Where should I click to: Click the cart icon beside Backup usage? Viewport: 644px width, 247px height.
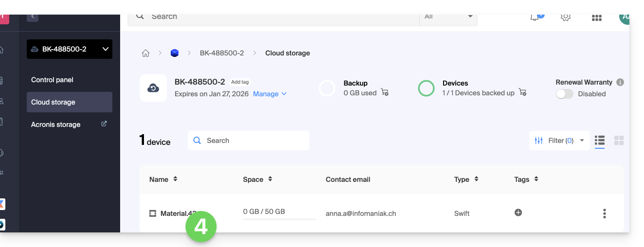[x=385, y=92]
